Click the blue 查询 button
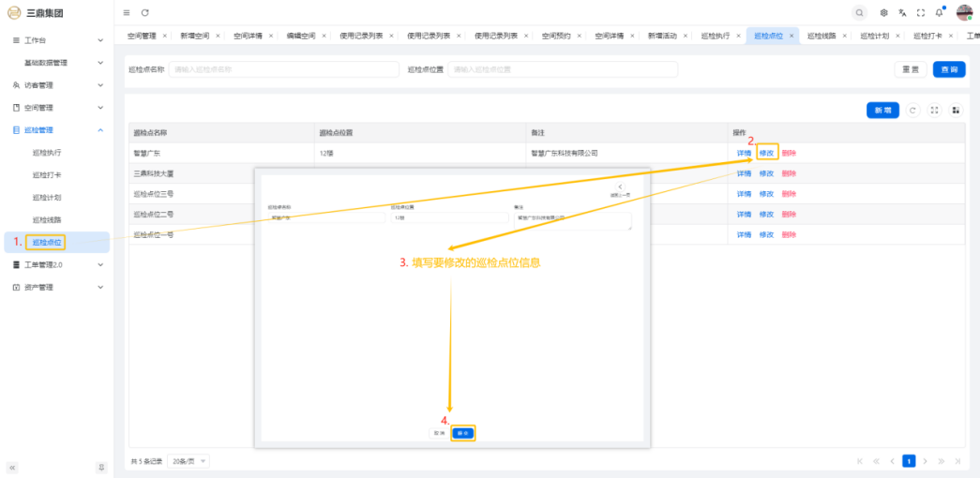 pos(948,69)
